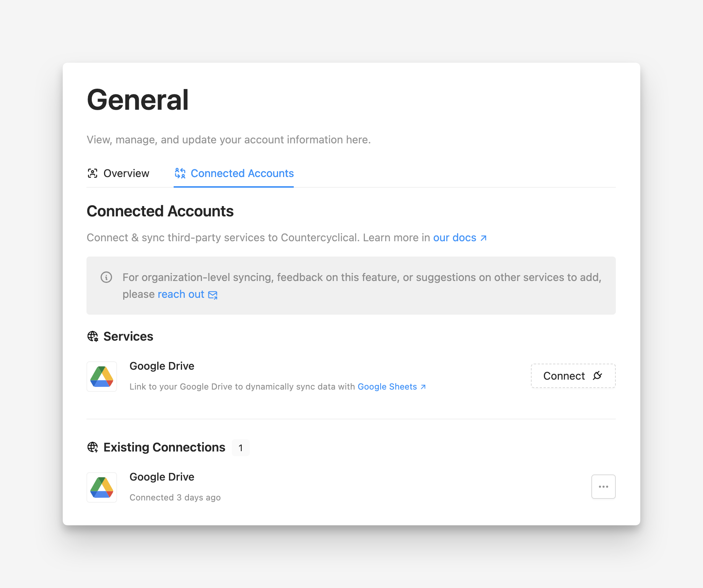Select the Connected Accounts tab
This screenshot has width=703, height=588.
[242, 173]
